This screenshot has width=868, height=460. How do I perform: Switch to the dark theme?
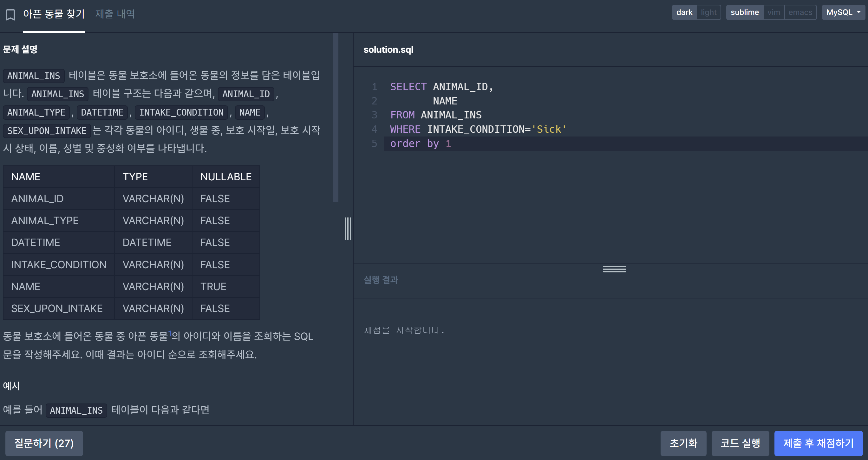(x=684, y=12)
